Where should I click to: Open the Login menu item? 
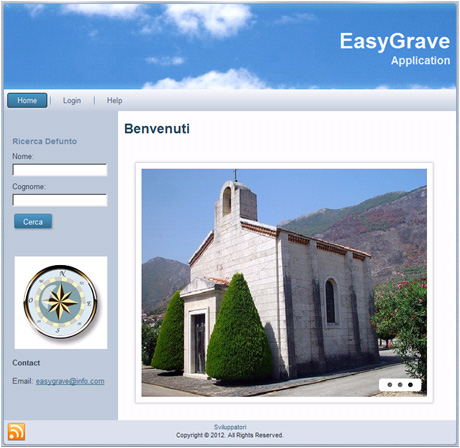pos(72,100)
